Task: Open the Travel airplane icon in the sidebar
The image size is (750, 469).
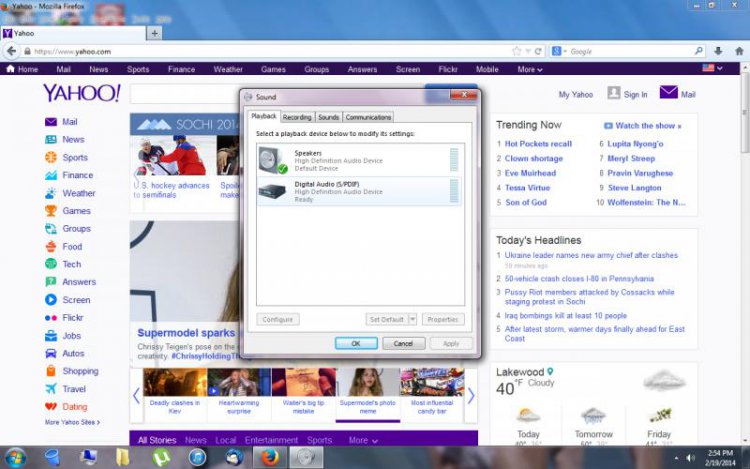Action: point(51,389)
